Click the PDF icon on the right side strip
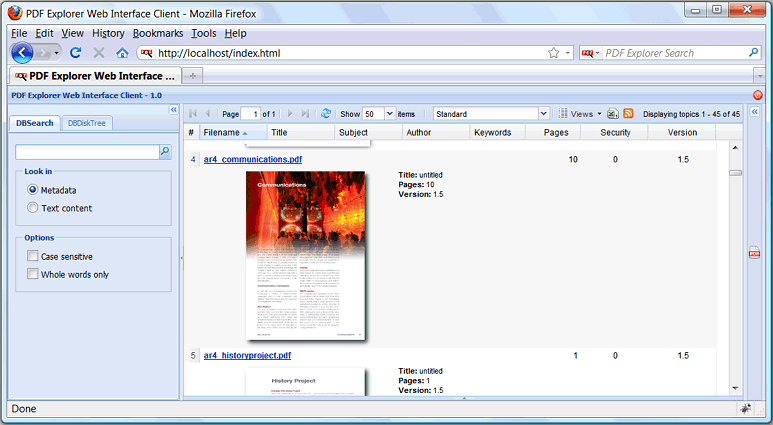 pyautogui.click(x=754, y=252)
